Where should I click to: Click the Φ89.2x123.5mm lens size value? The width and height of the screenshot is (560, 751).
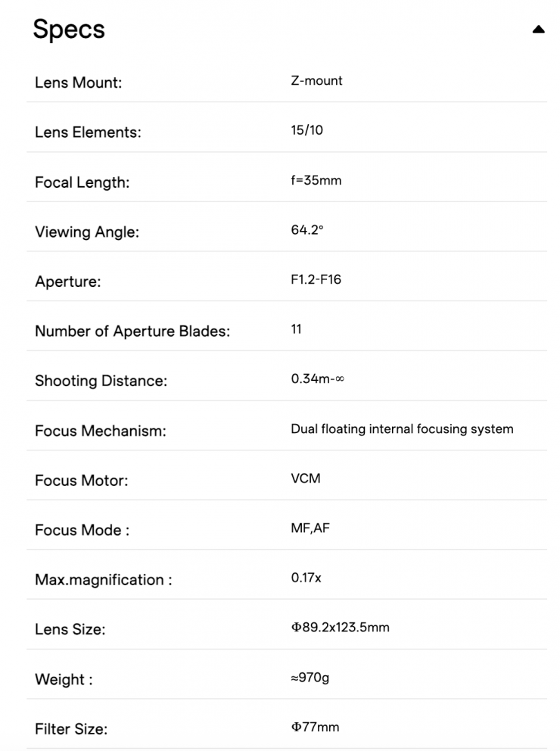340,628
